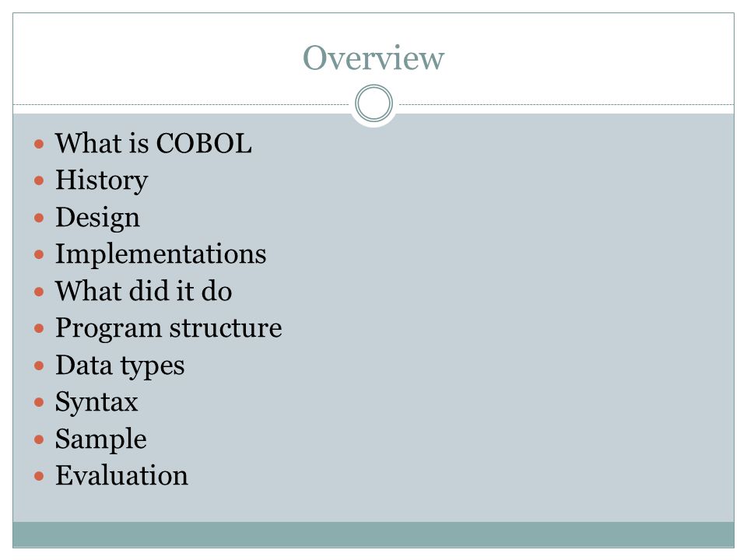Click the Sample bullet item
This screenshot has height=560, width=747.
[100, 439]
